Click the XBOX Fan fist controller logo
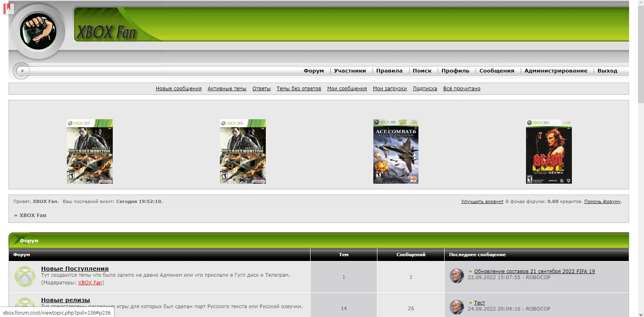The width and height of the screenshot is (644, 317). (x=38, y=31)
